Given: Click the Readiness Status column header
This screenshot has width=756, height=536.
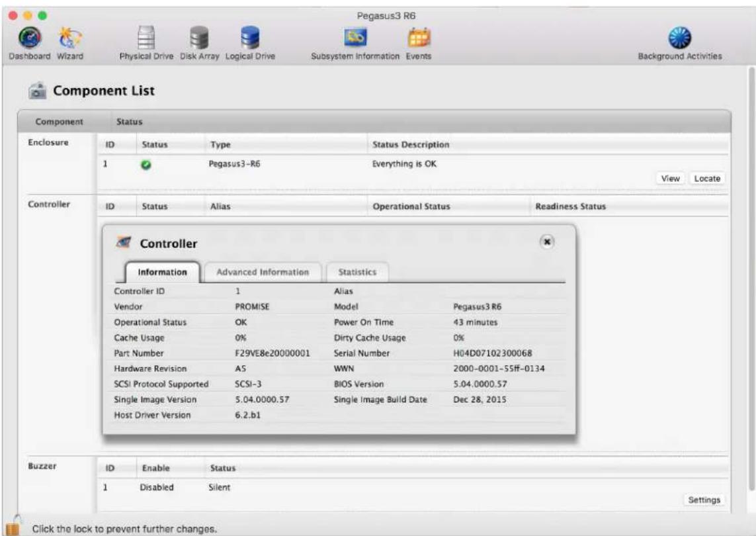Looking at the screenshot, I should (570, 206).
